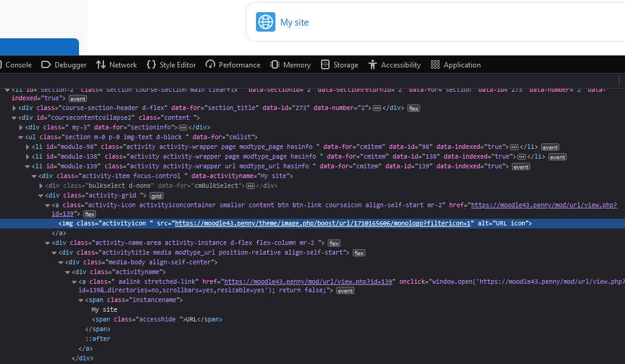The height and width of the screenshot is (364, 625).
Task: Switch to the Storage tab
Action: click(340, 65)
